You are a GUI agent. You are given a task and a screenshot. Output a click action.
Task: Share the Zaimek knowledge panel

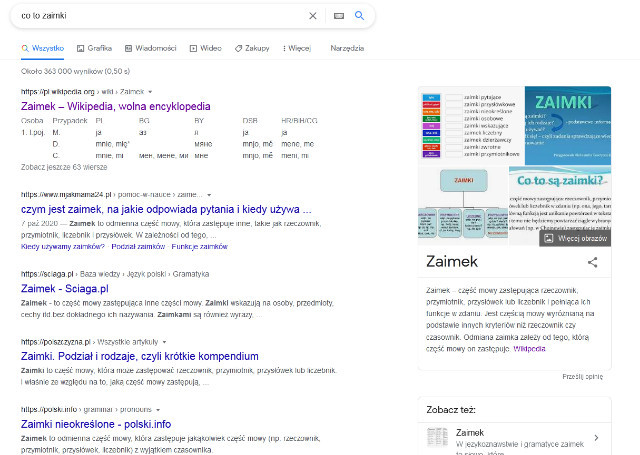tap(592, 262)
